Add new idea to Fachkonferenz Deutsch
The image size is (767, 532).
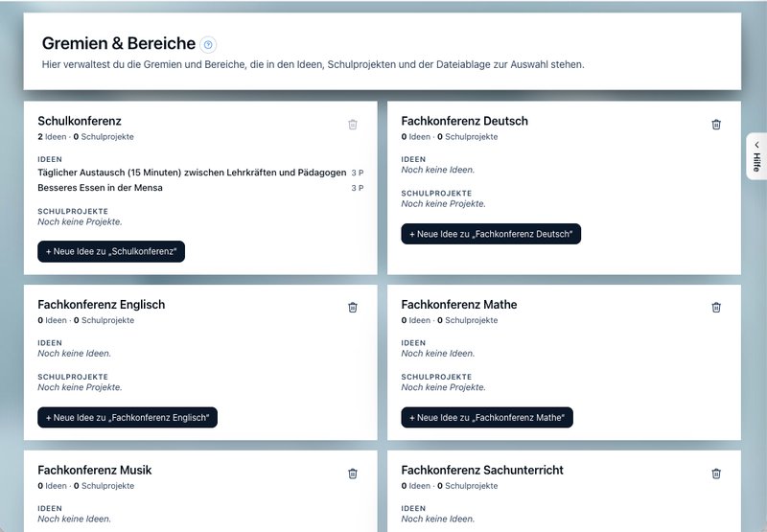tap(491, 234)
